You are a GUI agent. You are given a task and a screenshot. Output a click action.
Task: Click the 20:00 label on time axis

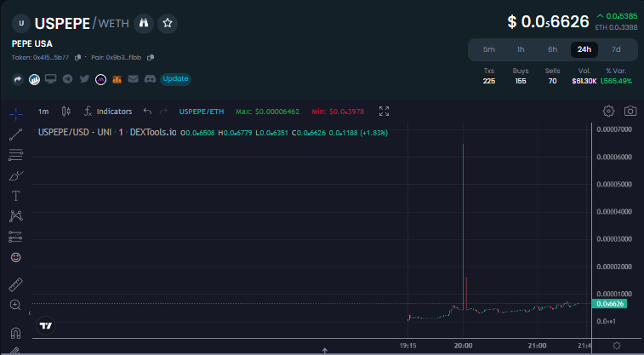(464, 346)
